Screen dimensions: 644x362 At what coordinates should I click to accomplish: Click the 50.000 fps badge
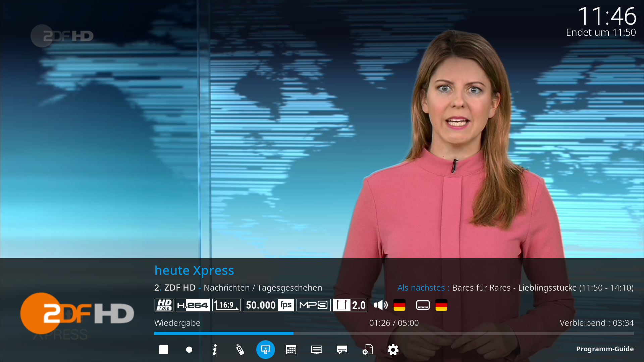click(268, 305)
